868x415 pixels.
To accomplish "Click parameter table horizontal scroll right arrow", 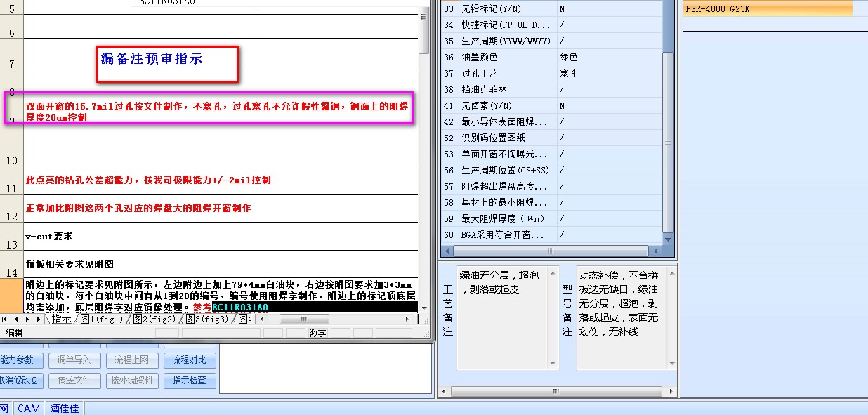I will coord(657,251).
